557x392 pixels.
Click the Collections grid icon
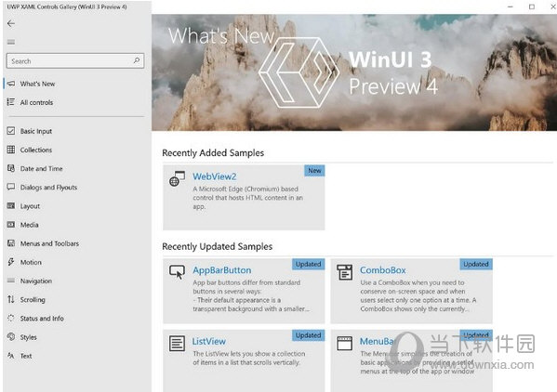pos(11,150)
